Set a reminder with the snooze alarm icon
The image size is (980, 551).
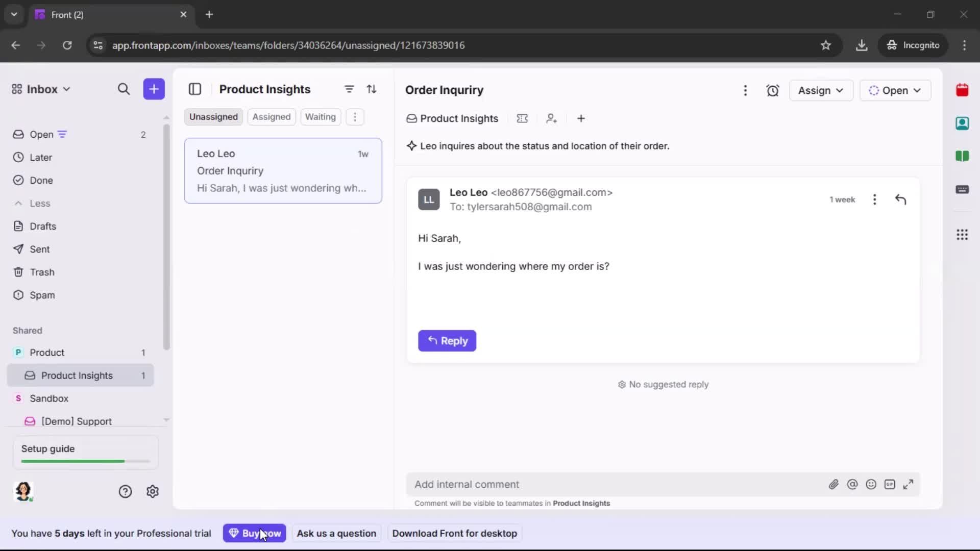(773, 90)
